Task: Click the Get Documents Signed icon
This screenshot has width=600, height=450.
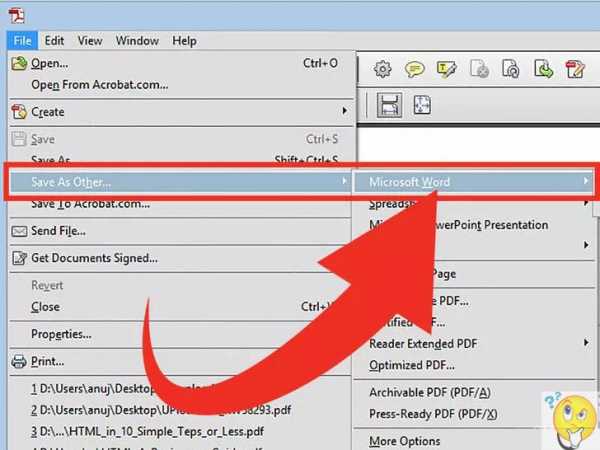Action: [x=19, y=258]
